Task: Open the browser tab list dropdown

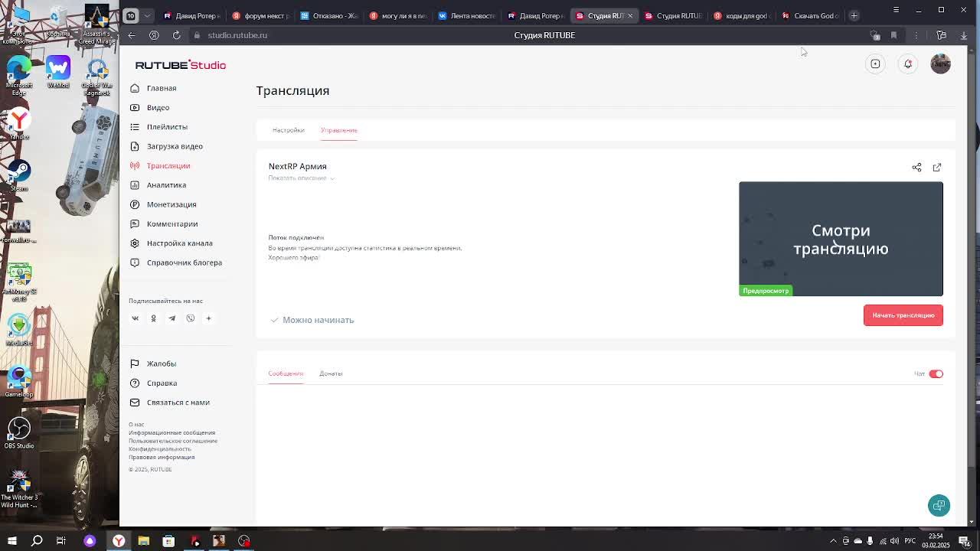Action: pos(147,15)
